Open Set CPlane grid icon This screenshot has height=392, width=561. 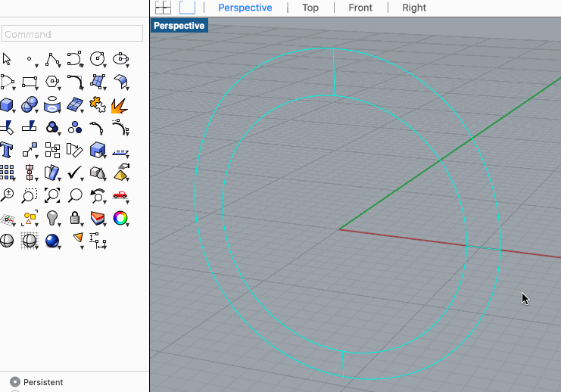[7, 219]
